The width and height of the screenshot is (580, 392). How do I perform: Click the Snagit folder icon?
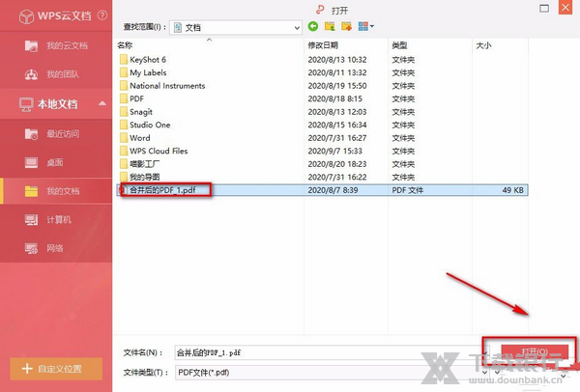tap(124, 112)
